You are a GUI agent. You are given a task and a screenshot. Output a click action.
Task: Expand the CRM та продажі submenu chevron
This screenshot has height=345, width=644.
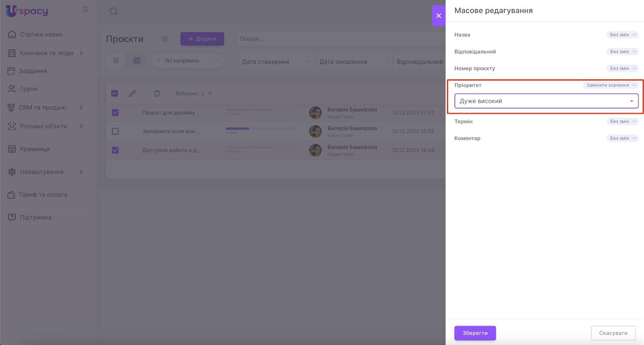coord(81,108)
